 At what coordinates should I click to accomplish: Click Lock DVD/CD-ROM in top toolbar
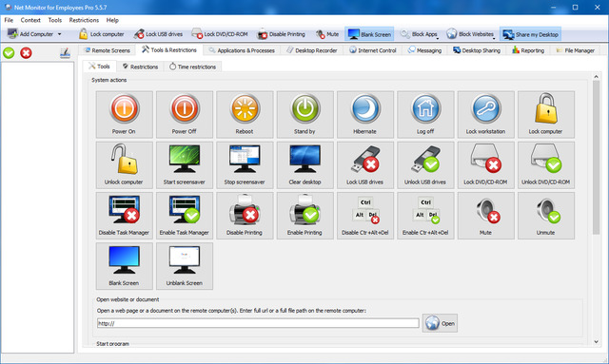(220, 34)
